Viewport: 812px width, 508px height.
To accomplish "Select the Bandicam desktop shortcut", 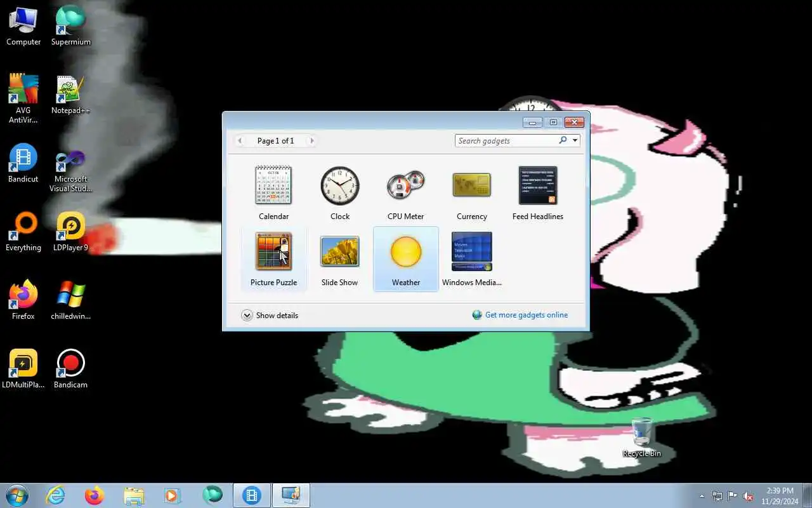I will (71, 369).
